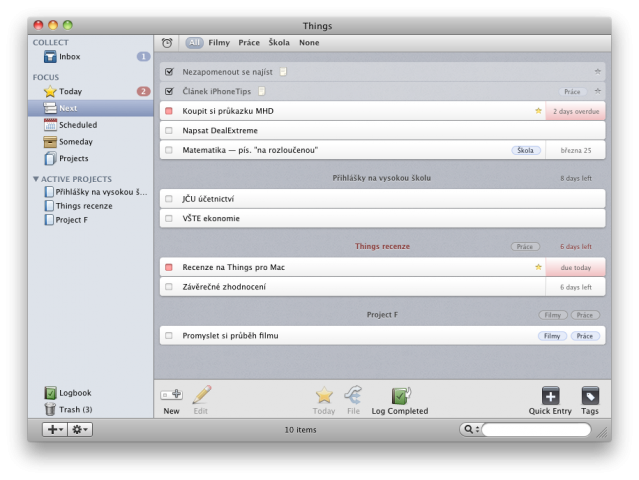Check off Napsat DealExtreme

click(x=169, y=130)
